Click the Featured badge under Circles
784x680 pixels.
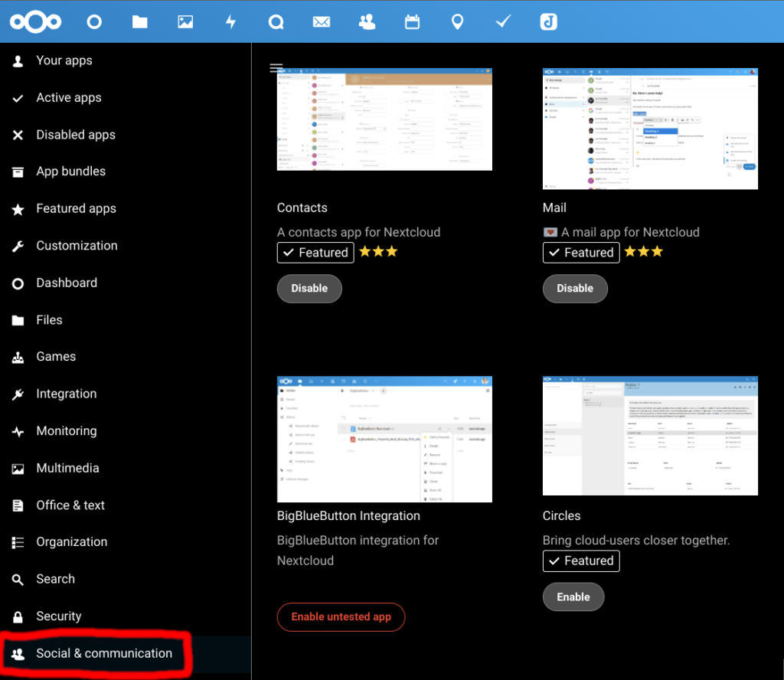[581, 561]
